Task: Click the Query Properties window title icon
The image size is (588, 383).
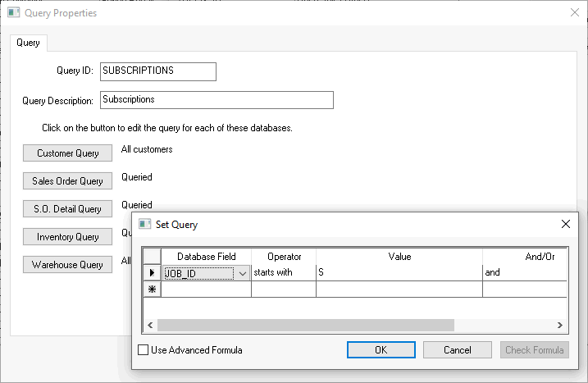Action: click(x=14, y=13)
